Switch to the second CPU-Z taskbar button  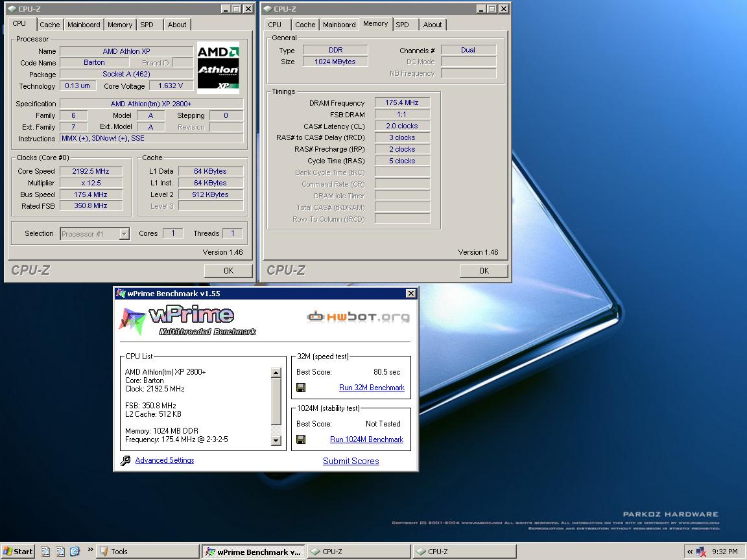click(x=464, y=552)
